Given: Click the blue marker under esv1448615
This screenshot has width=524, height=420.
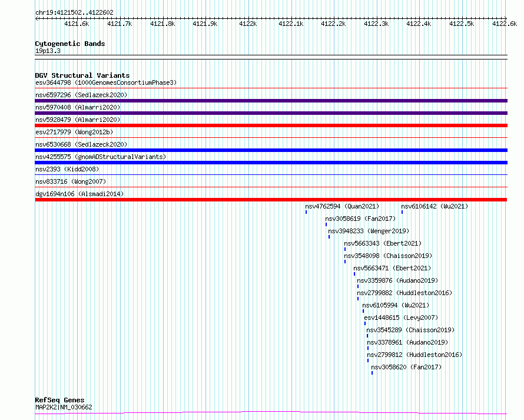Looking at the screenshot, I should pos(365,323).
